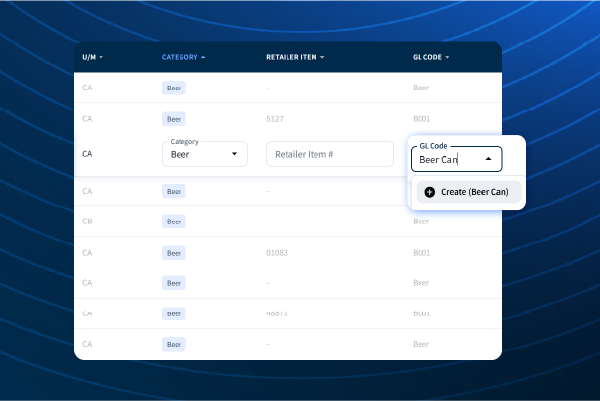This screenshot has width=600, height=401.
Task: Click the sort arrow beside RETAILER ITEM header
Action: pos(322,57)
